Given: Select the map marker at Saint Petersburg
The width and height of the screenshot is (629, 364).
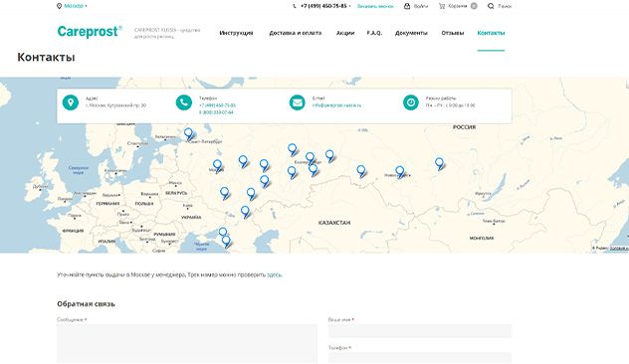Looking at the screenshot, I should (x=188, y=134).
